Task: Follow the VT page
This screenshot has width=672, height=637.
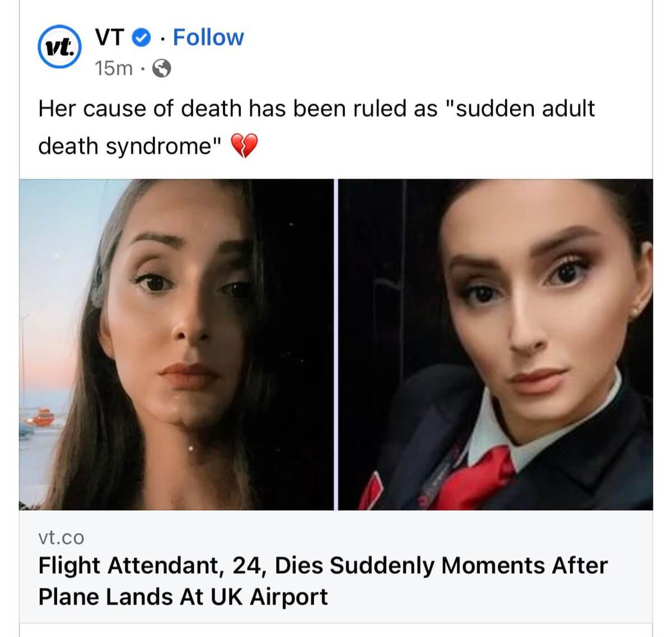Action: coord(208,38)
